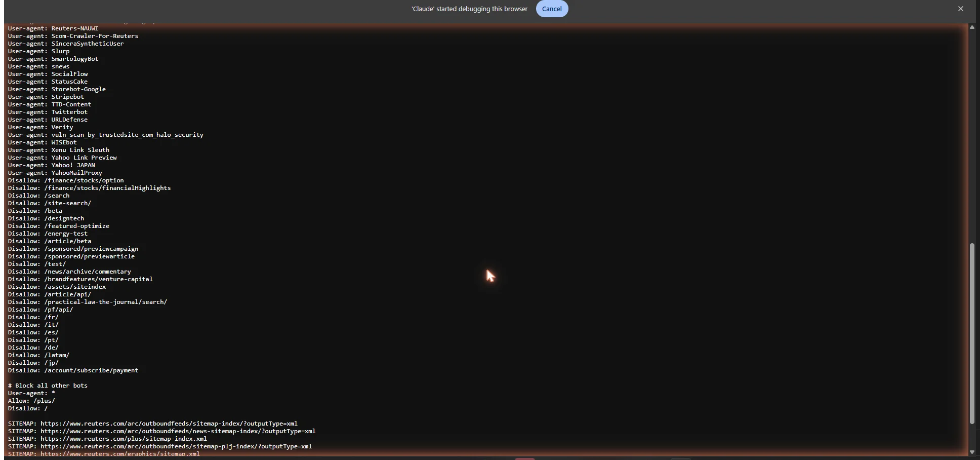Screen dimensions: 980x460
Task: Click the 'User-agent: Verity' line
Action: click(40, 127)
